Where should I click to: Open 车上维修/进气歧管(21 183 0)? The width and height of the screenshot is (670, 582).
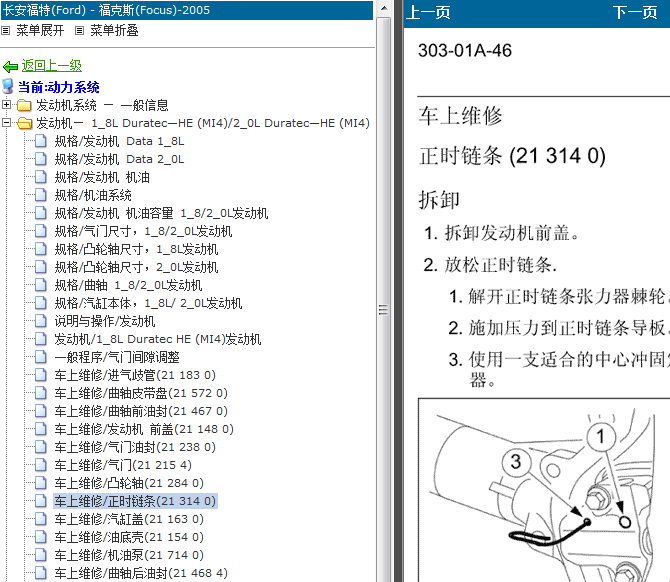click(135, 375)
